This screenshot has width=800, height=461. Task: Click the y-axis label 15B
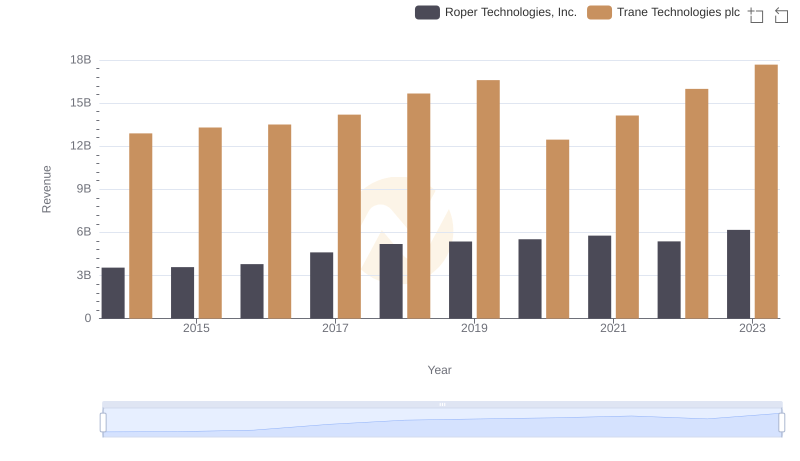pos(81,103)
